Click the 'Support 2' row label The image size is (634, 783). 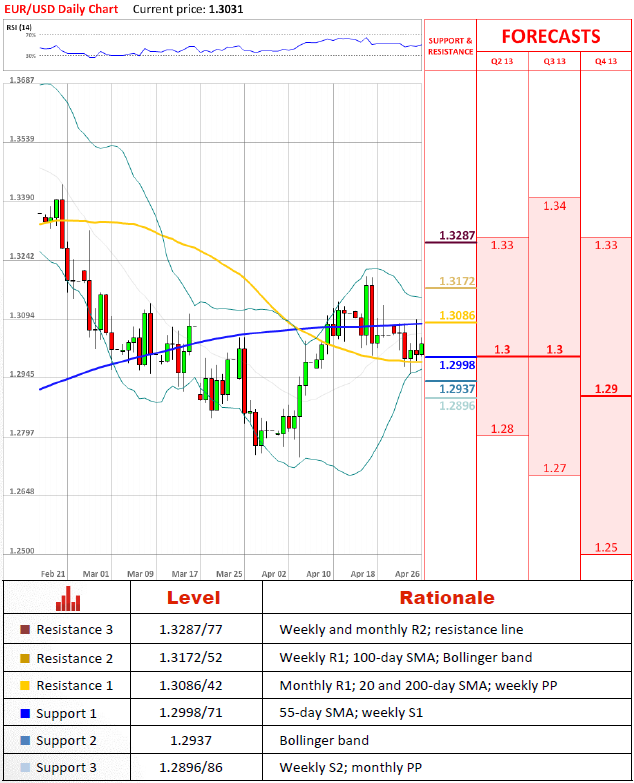[x=66, y=741]
